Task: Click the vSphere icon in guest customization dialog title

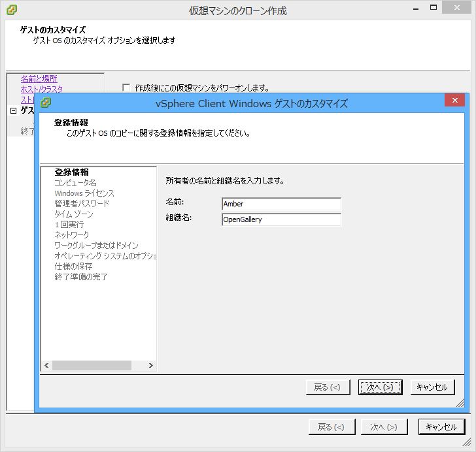Action: coord(46,103)
